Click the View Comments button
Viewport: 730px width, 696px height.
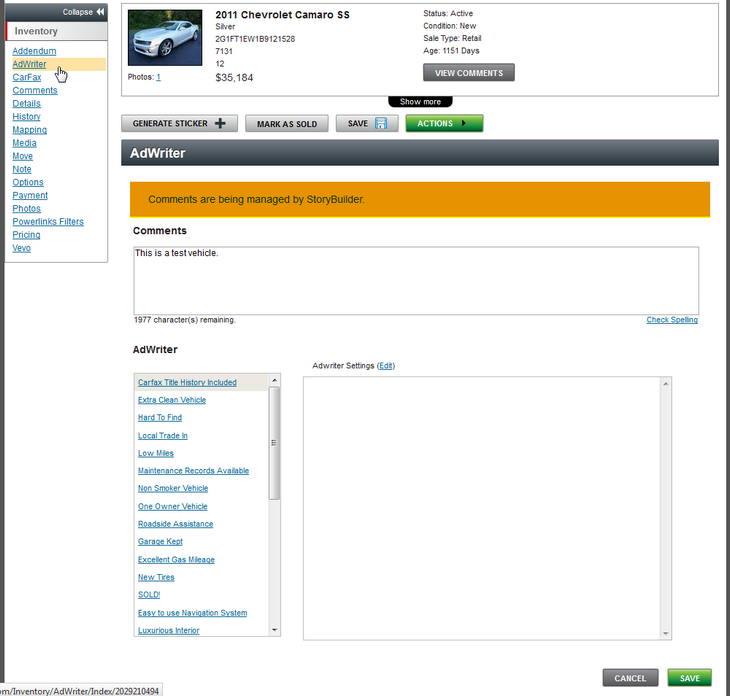pyautogui.click(x=469, y=73)
